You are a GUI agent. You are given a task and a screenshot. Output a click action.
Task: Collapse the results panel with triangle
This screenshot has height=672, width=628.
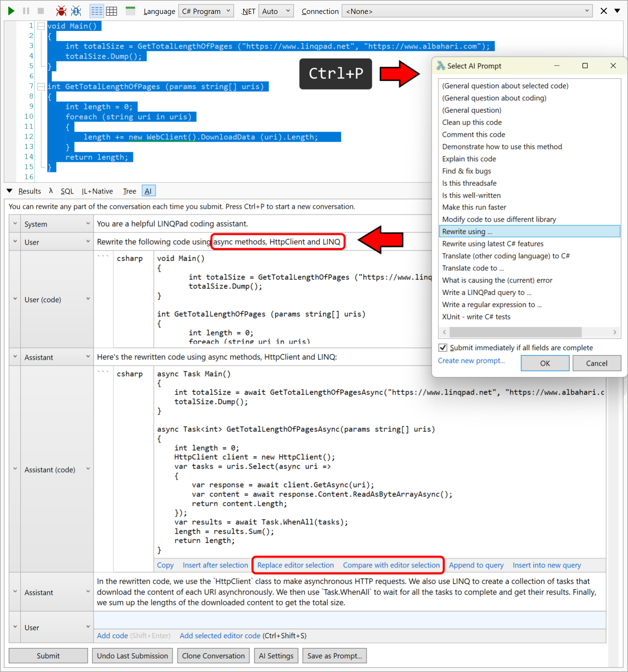pyautogui.click(x=10, y=191)
